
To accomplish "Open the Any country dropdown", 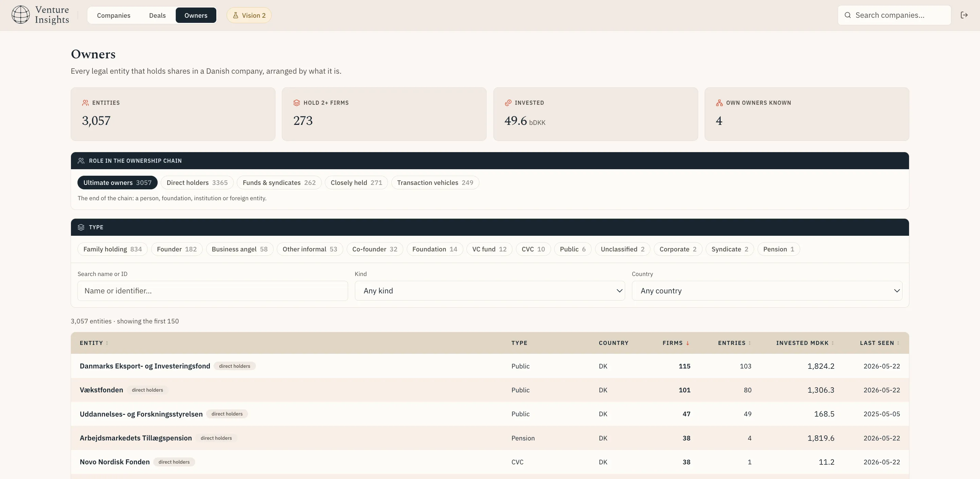I will pyautogui.click(x=767, y=291).
